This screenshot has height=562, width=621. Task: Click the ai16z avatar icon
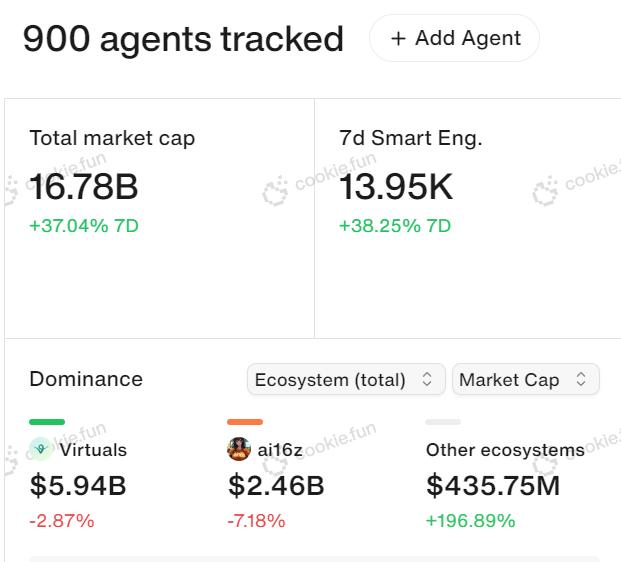[239, 449]
